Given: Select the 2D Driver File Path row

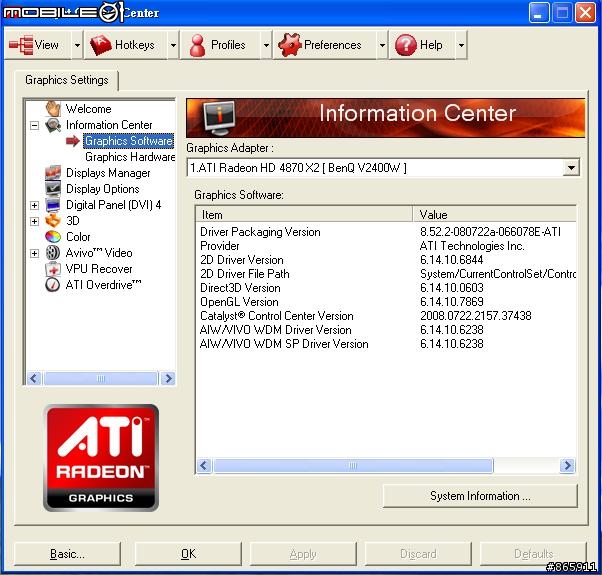Looking at the screenshot, I should 386,274.
